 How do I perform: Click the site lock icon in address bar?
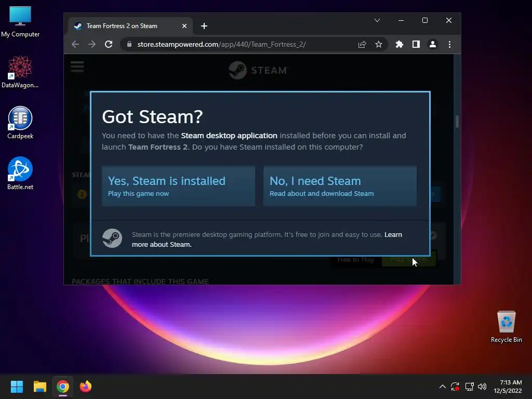coord(129,44)
